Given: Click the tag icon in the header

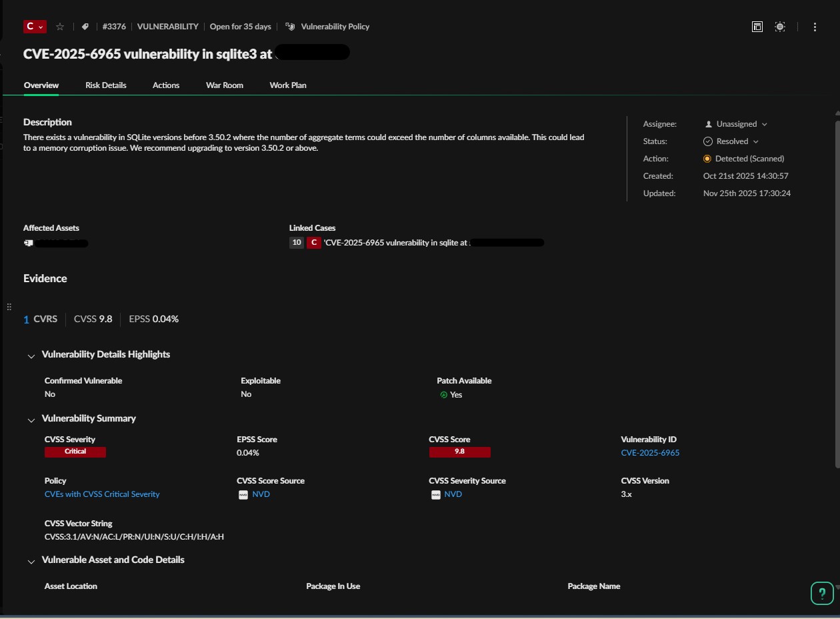Looking at the screenshot, I should (85, 27).
